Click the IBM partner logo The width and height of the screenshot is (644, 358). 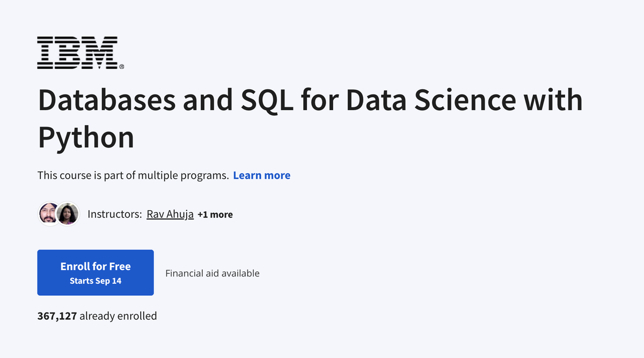[78, 53]
